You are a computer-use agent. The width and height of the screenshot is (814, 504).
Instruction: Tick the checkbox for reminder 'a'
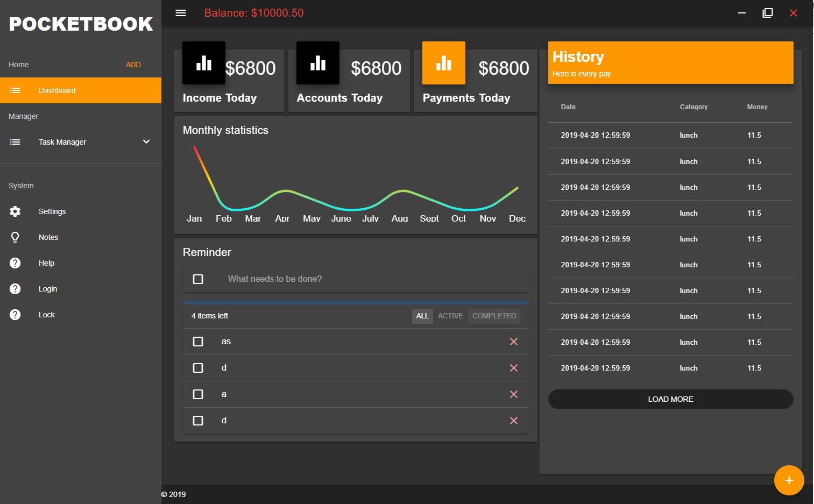198,394
